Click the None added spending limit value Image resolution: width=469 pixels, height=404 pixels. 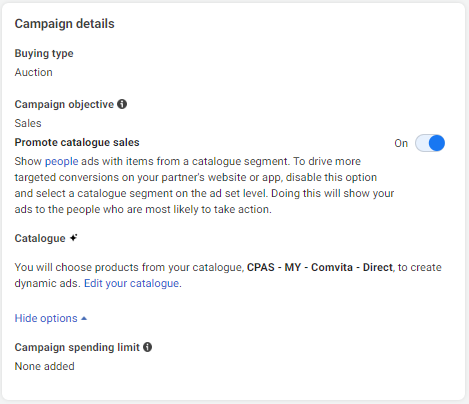click(45, 366)
